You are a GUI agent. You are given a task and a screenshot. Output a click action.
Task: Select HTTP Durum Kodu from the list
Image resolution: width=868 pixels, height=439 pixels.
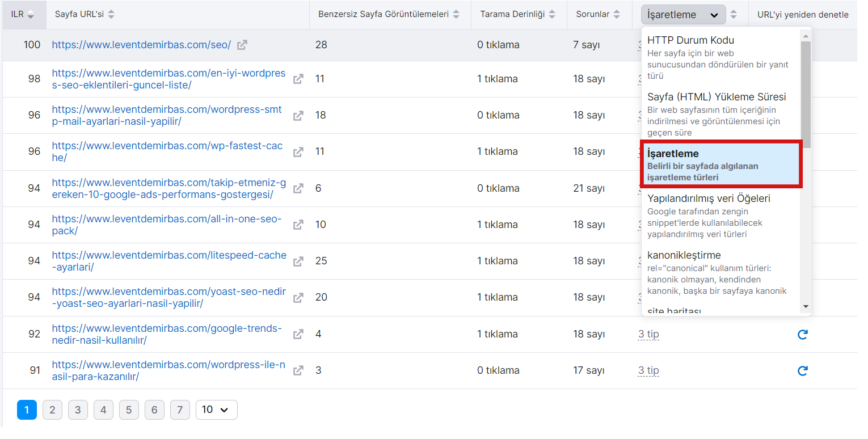[x=721, y=57]
